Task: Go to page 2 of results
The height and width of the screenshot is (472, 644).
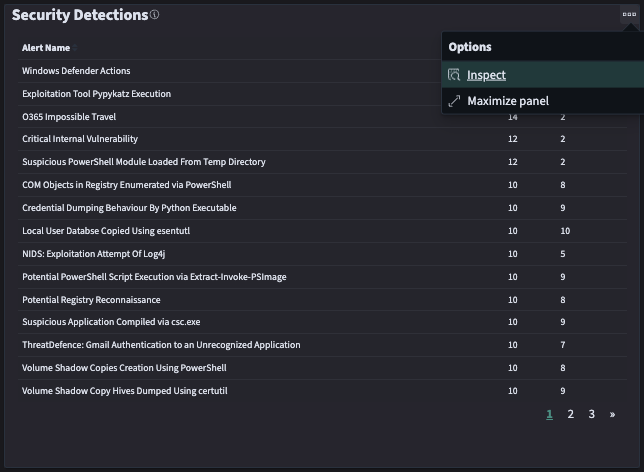Action: pos(570,414)
